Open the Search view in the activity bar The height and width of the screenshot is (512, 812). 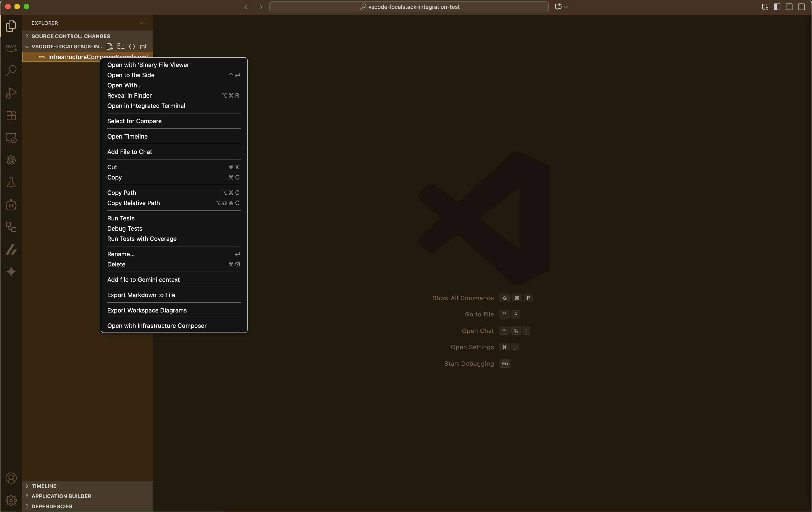coord(11,70)
